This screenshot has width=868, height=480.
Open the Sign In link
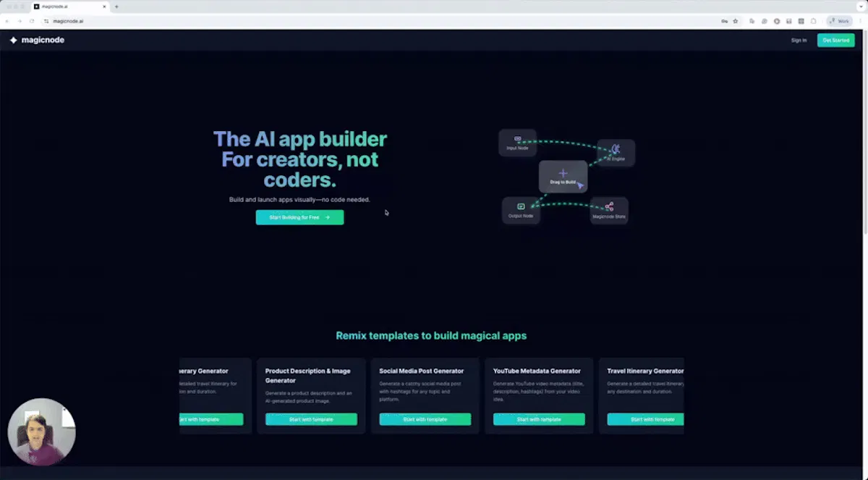pyautogui.click(x=799, y=41)
